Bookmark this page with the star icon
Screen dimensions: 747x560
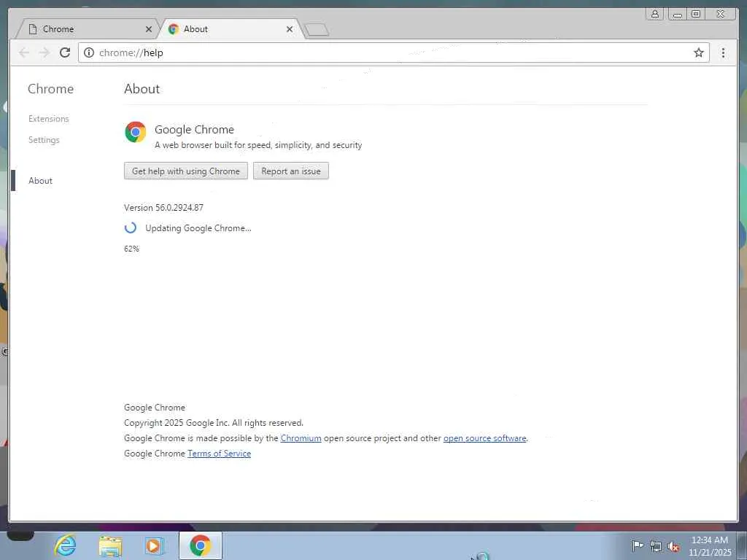(x=698, y=52)
